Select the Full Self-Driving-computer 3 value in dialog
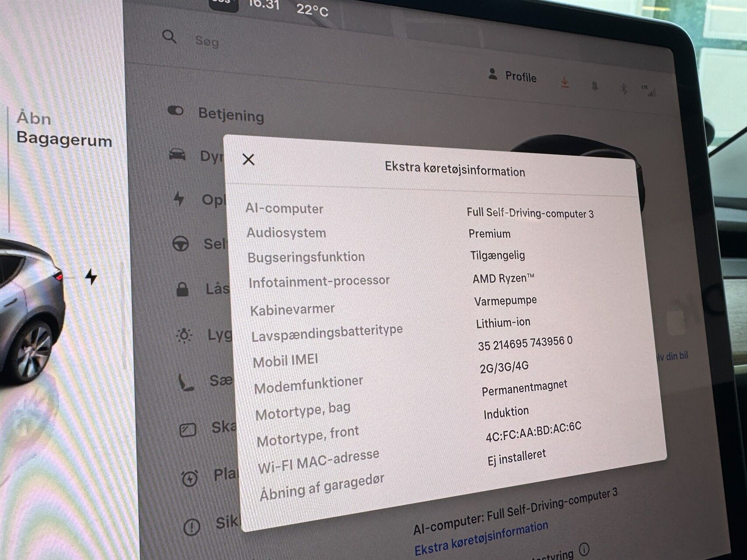The width and height of the screenshot is (747, 560). [x=530, y=213]
